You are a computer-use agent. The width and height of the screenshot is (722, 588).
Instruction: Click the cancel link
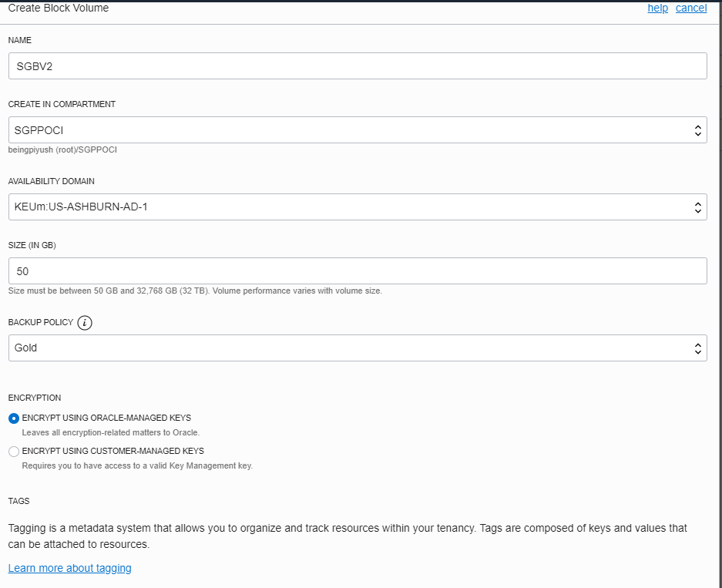coord(691,8)
